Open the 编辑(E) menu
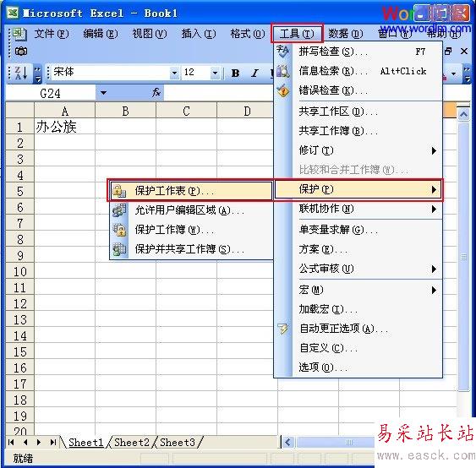The image size is (476, 468). point(101,33)
